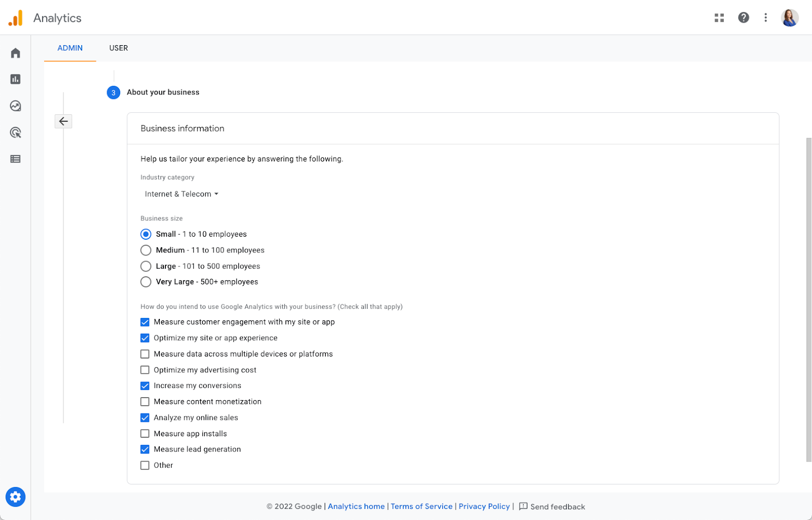Switch to the USER tab
The image size is (812, 520).
pyautogui.click(x=119, y=48)
